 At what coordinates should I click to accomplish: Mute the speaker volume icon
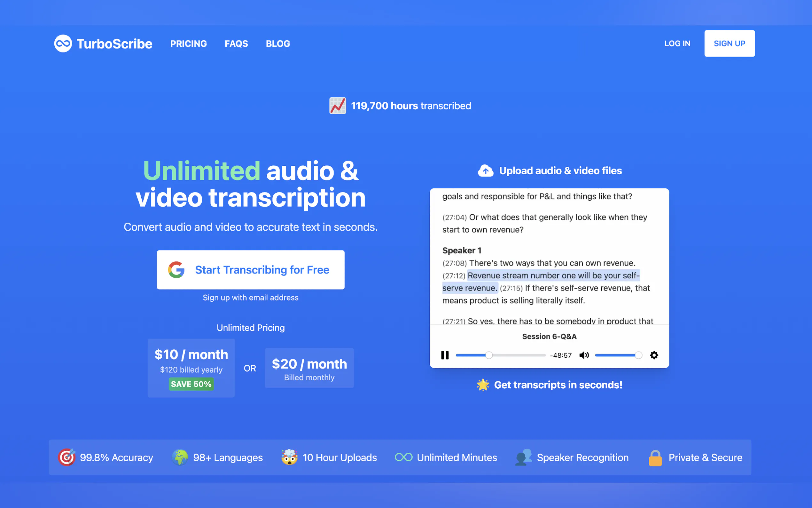point(584,355)
